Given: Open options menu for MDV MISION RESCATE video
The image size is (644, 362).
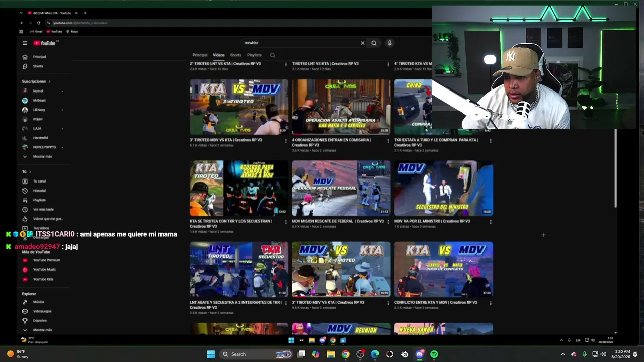Looking at the screenshot, I should (x=388, y=222).
